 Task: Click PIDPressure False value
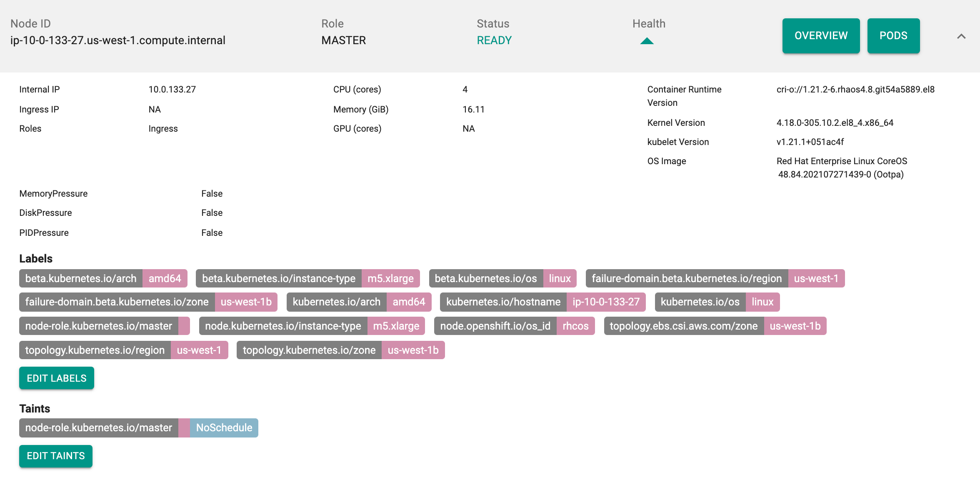point(212,233)
